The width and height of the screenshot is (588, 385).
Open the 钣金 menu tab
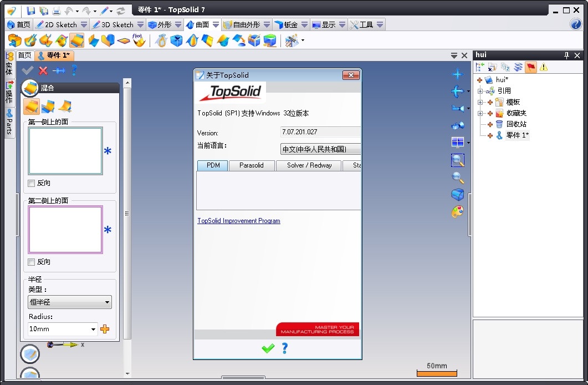click(x=287, y=25)
